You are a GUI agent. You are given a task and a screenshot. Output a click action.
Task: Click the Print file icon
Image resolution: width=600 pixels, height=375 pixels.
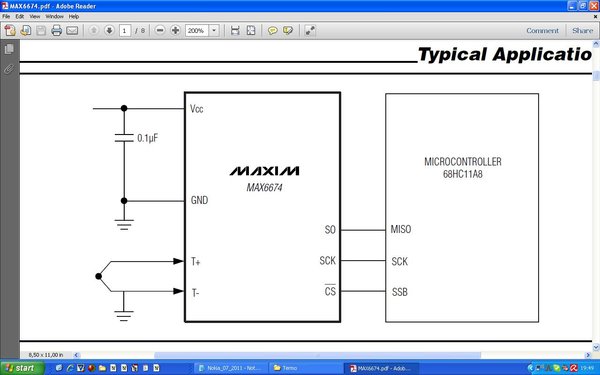pos(56,30)
